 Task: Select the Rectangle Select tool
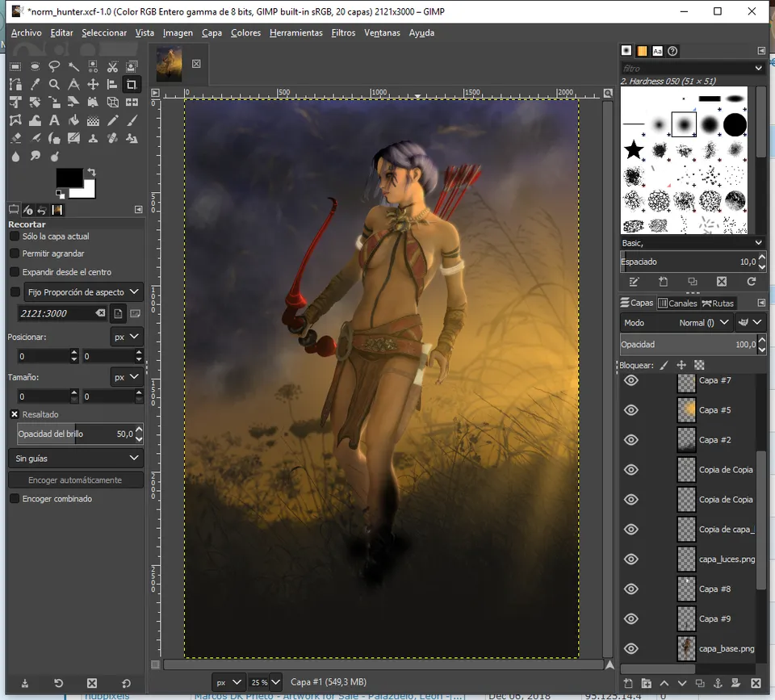coord(15,66)
